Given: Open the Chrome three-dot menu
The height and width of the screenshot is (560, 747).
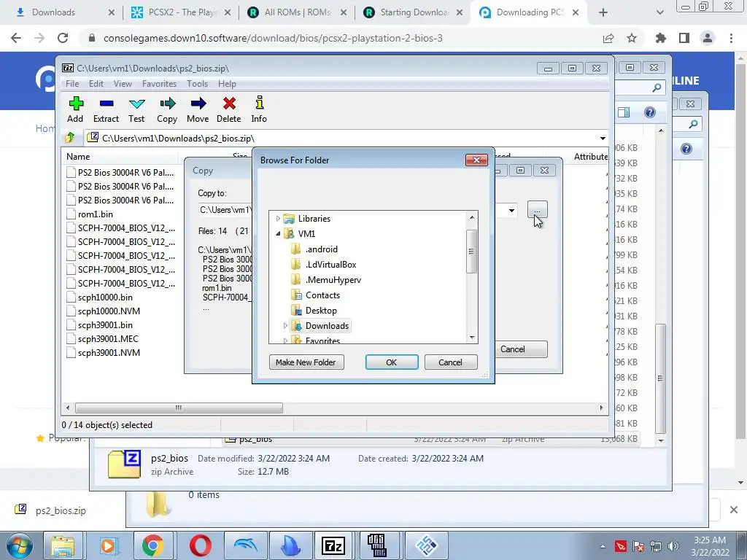Looking at the screenshot, I should tap(731, 38).
